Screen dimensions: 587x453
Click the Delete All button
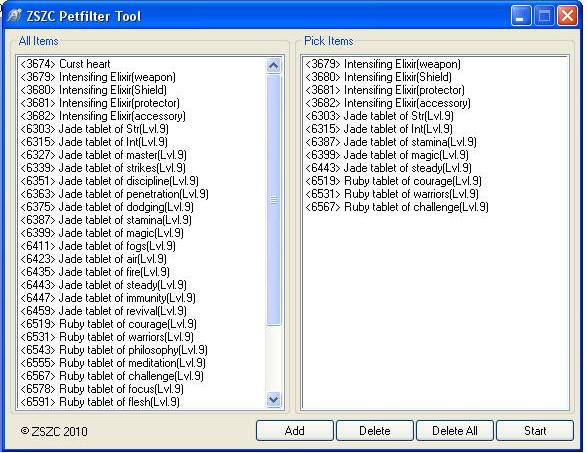pyautogui.click(x=455, y=431)
